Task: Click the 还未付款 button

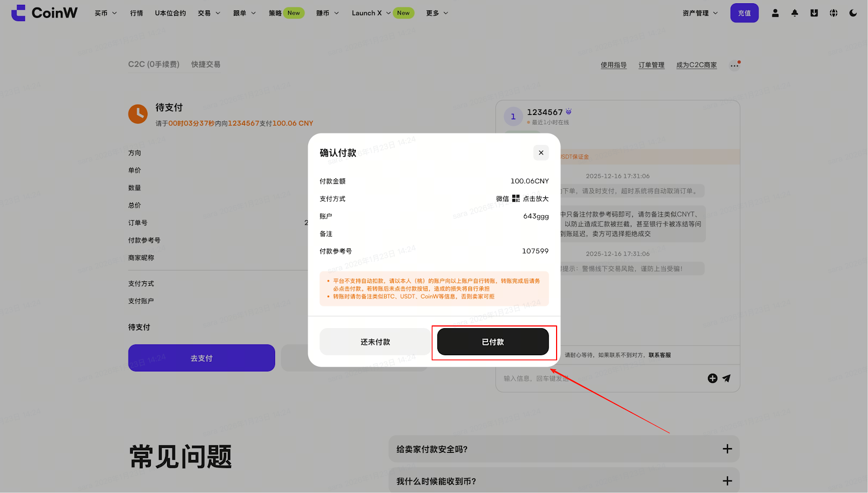Action: (x=375, y=342)
